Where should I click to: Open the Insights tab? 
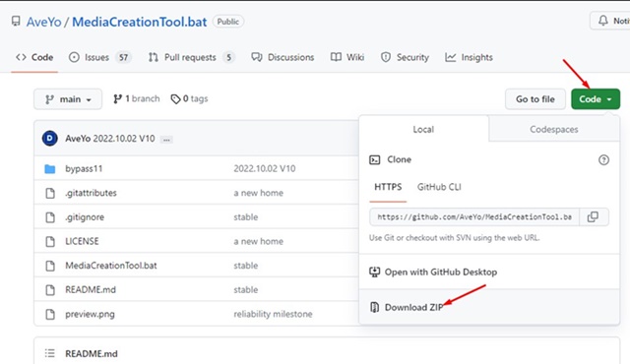pyautogui.click(x=469, y=57)
